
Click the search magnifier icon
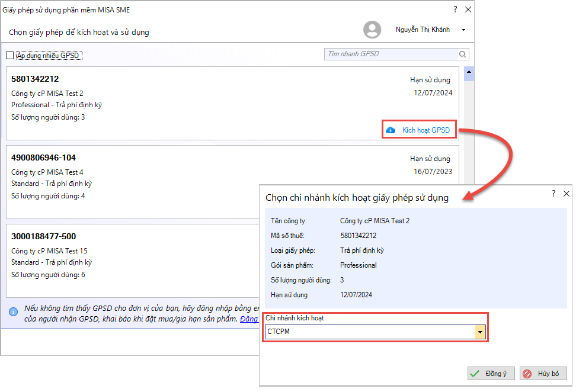(462, 54)
